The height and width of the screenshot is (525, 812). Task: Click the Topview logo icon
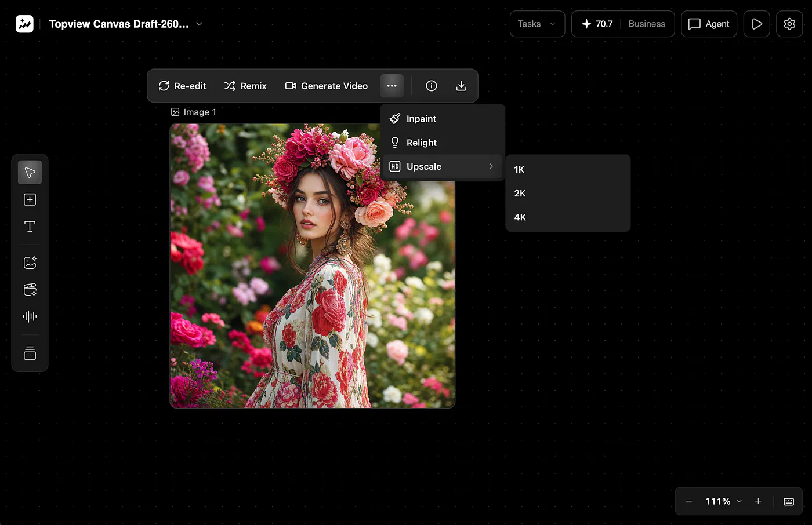24,24
